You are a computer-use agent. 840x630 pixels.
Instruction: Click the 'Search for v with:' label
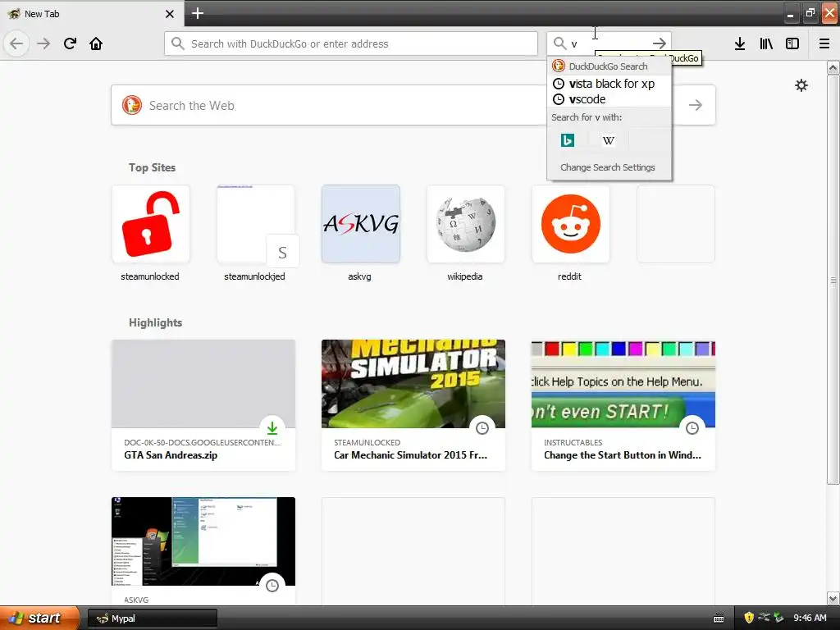(587, 117)
